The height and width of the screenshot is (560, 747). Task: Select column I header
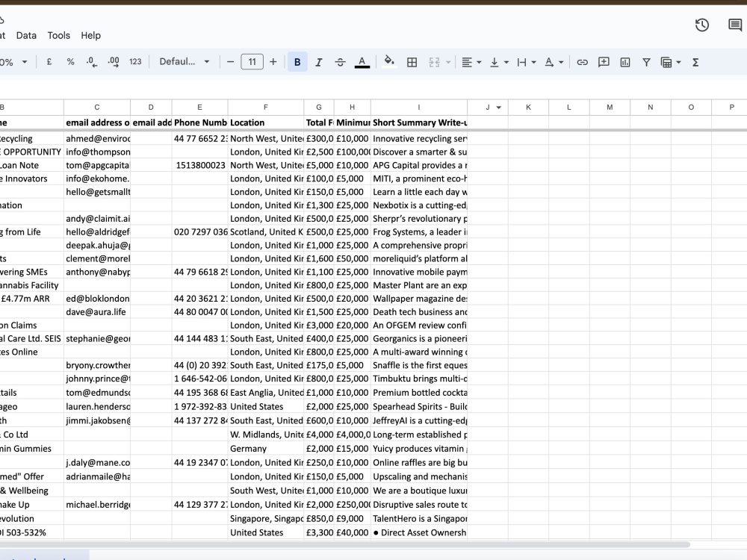419,108
